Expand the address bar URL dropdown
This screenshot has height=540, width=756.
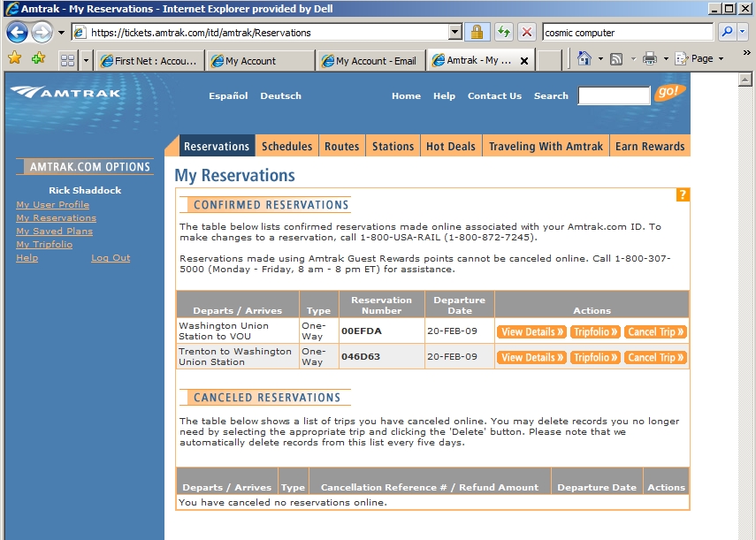[x=454, y=33]
